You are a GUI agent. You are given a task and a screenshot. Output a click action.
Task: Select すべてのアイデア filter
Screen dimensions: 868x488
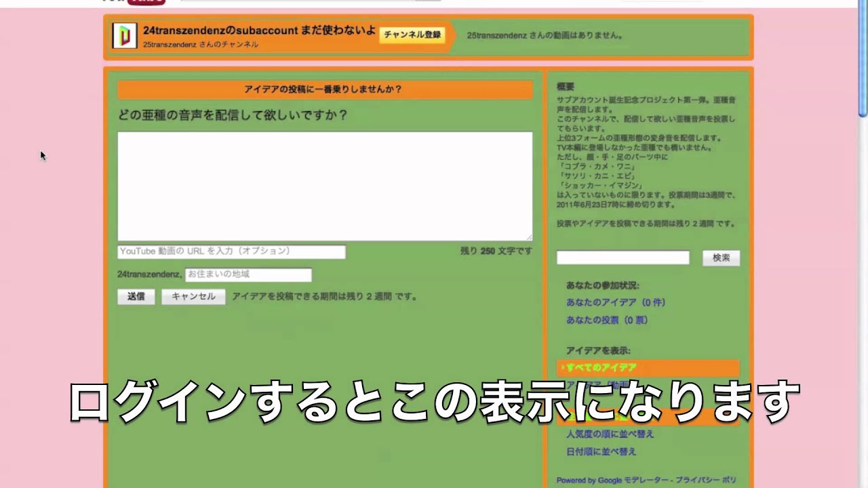648,368
